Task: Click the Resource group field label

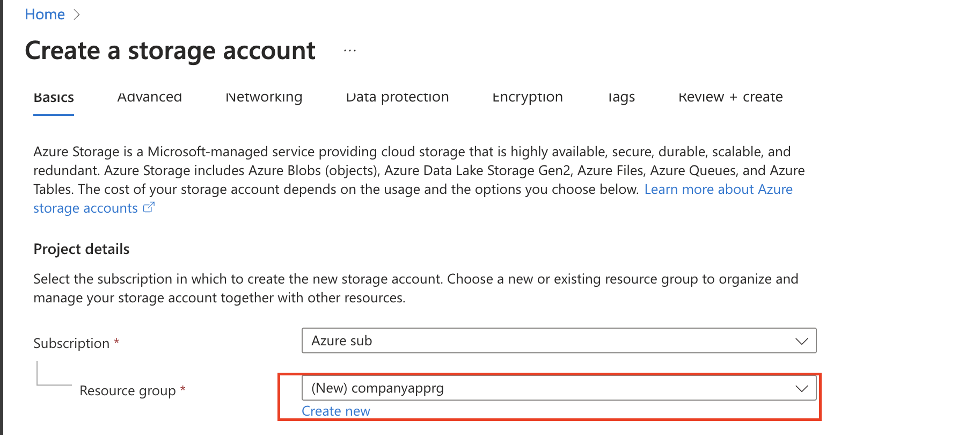Action: (128, 390)
